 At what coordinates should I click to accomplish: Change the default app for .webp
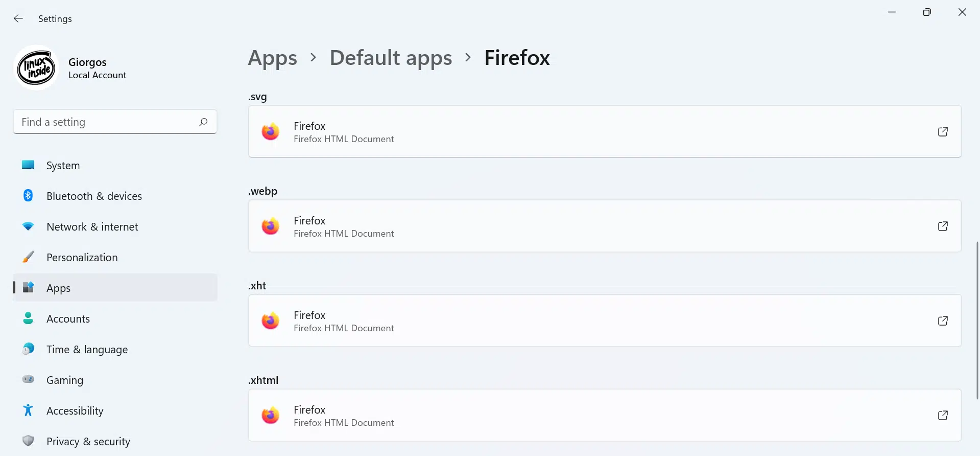click(605, 226)
